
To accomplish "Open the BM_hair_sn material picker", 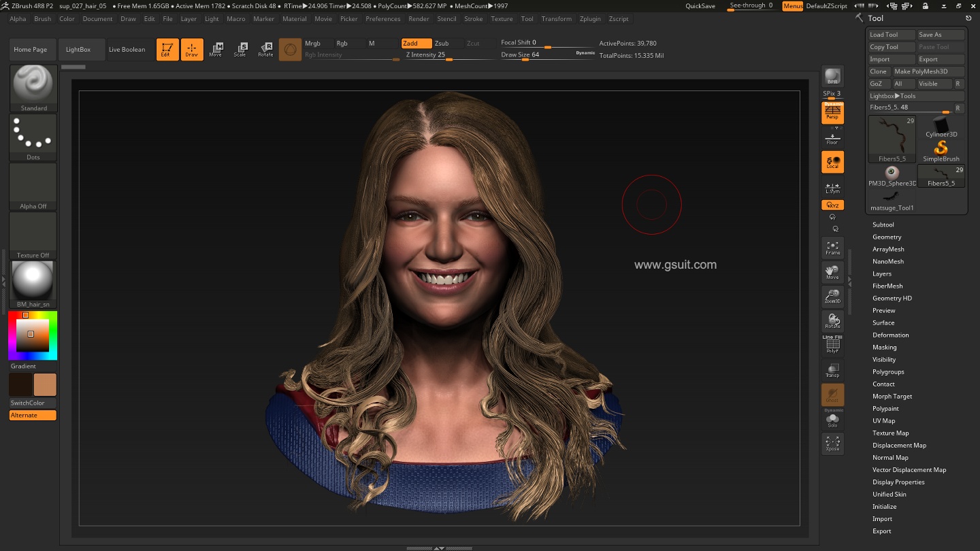I will (x=33, y=284).
